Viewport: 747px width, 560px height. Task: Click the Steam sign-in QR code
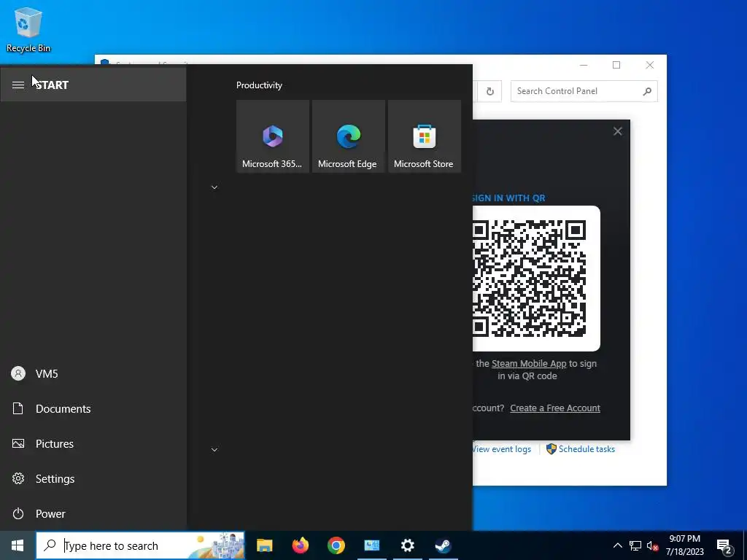530,278
